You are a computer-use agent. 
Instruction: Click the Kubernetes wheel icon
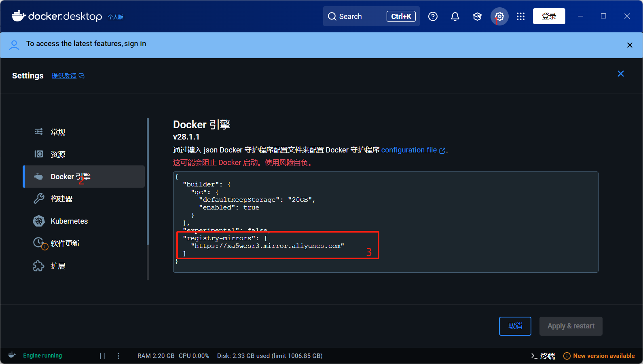(39, 221)
